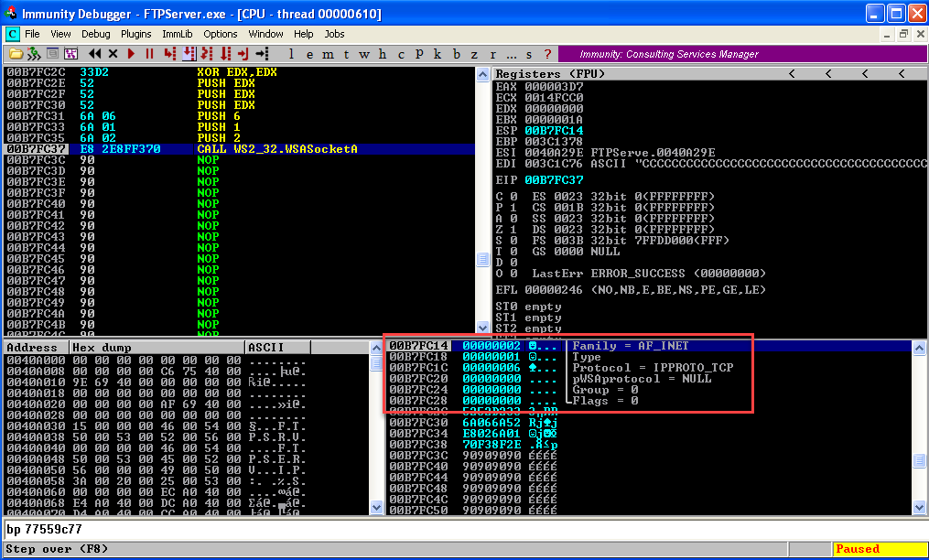This screenshot has width=929, height=560.
Task: Click the Execute till return icon
Action: coord(243,54)
